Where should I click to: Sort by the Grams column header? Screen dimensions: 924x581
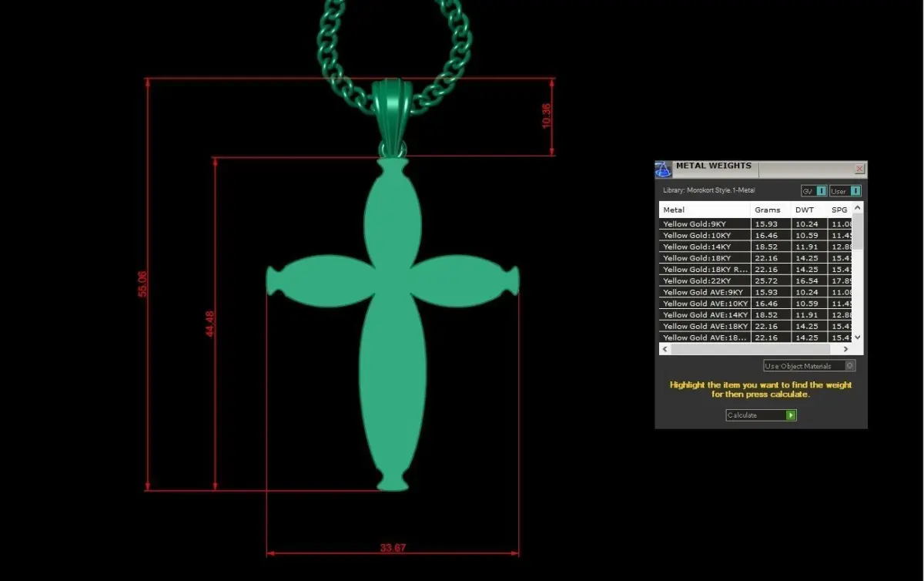tap(771, 210)
